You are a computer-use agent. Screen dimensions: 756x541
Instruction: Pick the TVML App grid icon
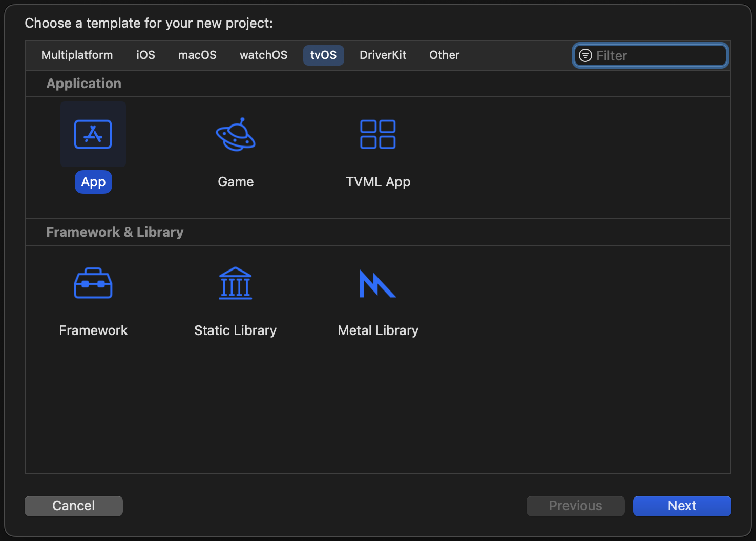coord(378,134)
